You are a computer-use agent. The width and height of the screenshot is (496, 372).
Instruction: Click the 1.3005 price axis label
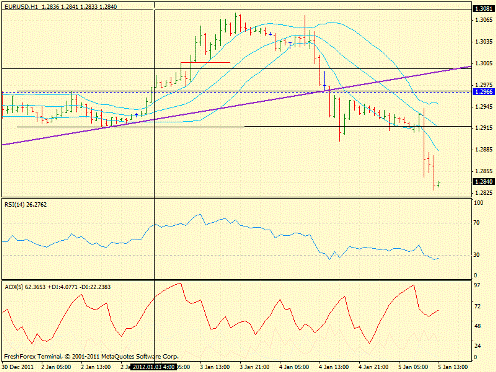click(484, 63)
